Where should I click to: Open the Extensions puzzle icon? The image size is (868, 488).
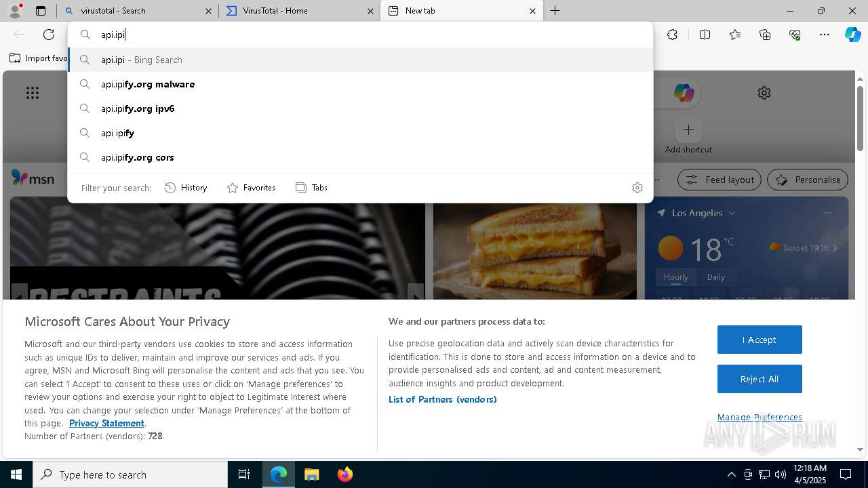pos(672,35)
